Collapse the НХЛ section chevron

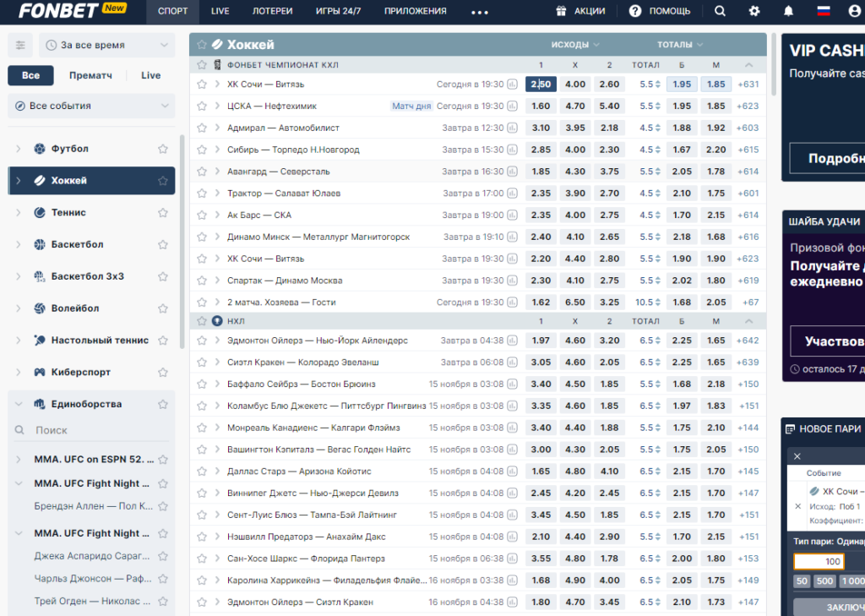click(x=748, y=321)
